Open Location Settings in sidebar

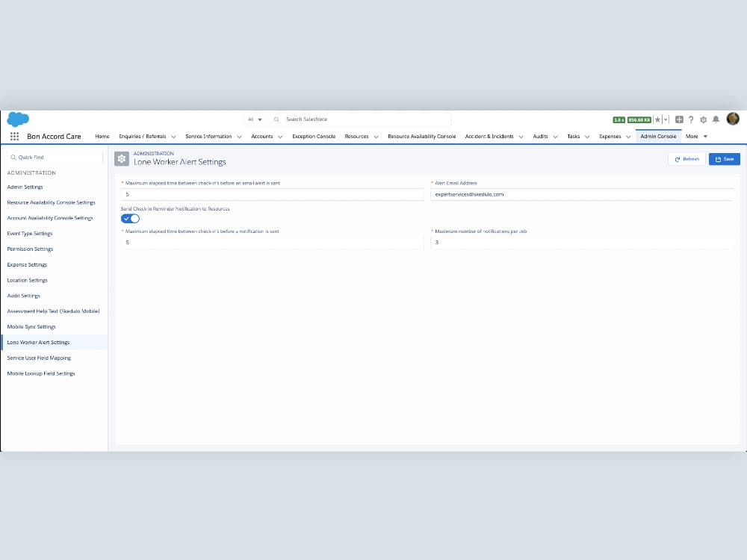[x=27, y=280]
